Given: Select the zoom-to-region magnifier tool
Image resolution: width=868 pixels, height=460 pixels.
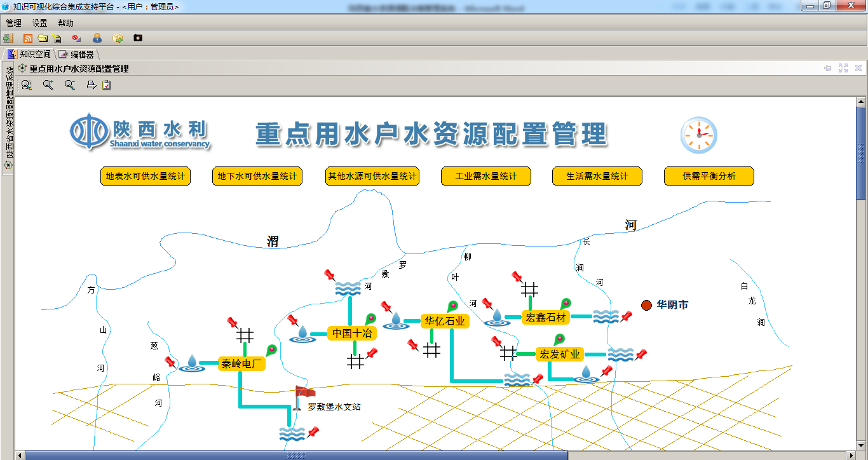Looking at the screenshot, I should [26, 85].
